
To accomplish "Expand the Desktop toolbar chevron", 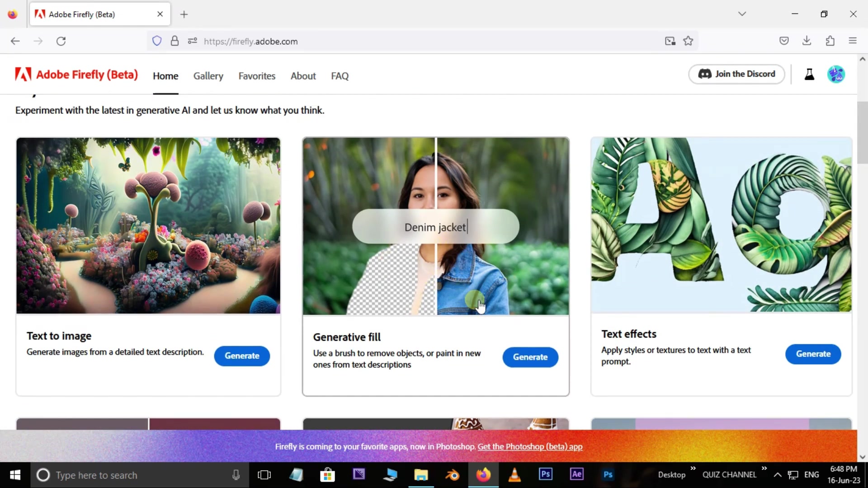I will coord(693,468).
